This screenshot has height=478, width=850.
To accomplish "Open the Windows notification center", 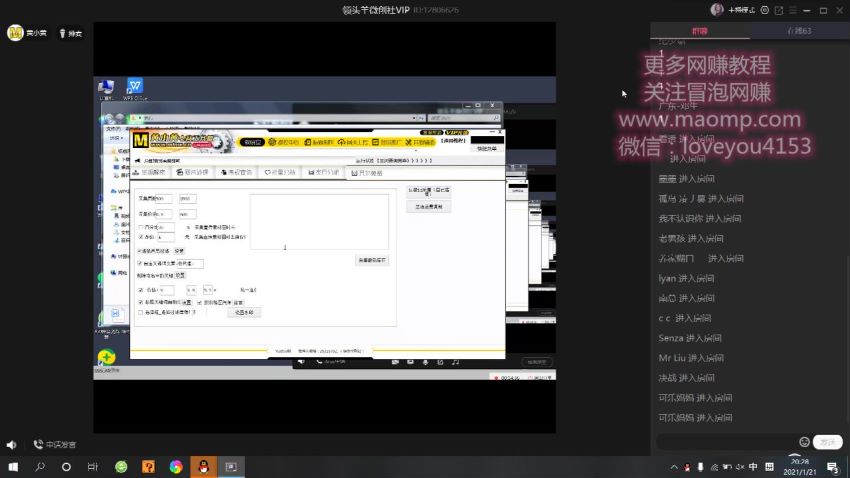I will point(833,467).
